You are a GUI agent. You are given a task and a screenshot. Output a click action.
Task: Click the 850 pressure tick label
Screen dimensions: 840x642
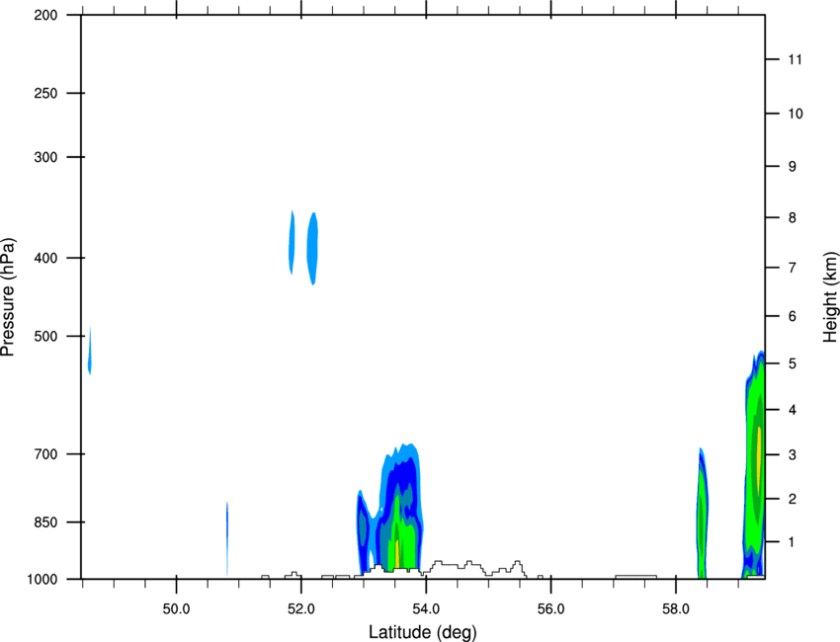point(45,522)
